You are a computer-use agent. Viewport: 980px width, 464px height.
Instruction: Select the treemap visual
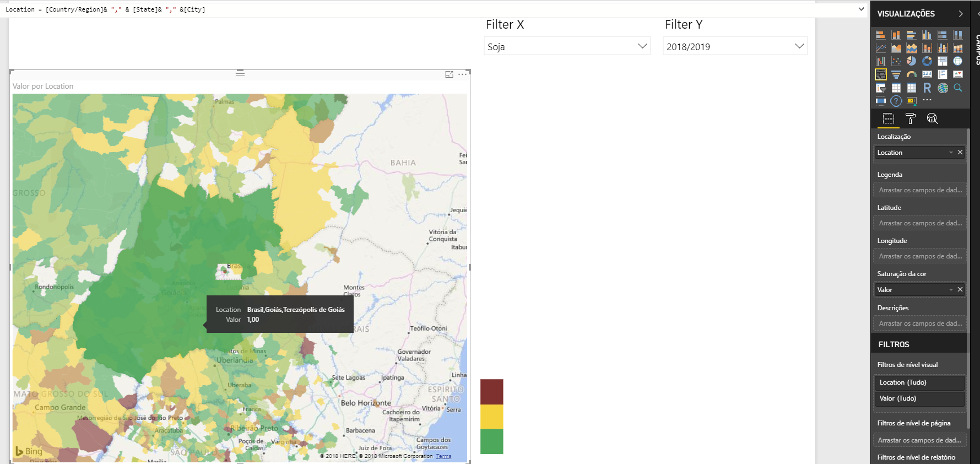pyautogui.click(x=943, y=61)
